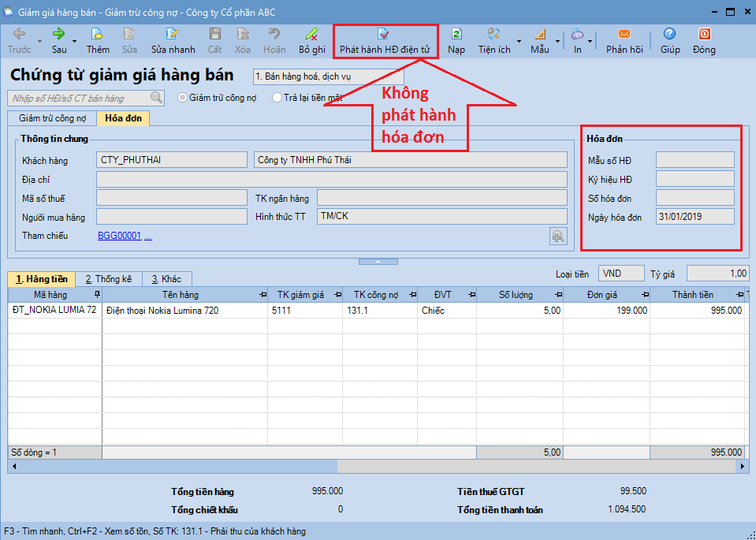Image resolution: width=756 pixels, height=540 pixels.
Task: Open the Phản hồi feedback icon
Action: click(624, 34)
